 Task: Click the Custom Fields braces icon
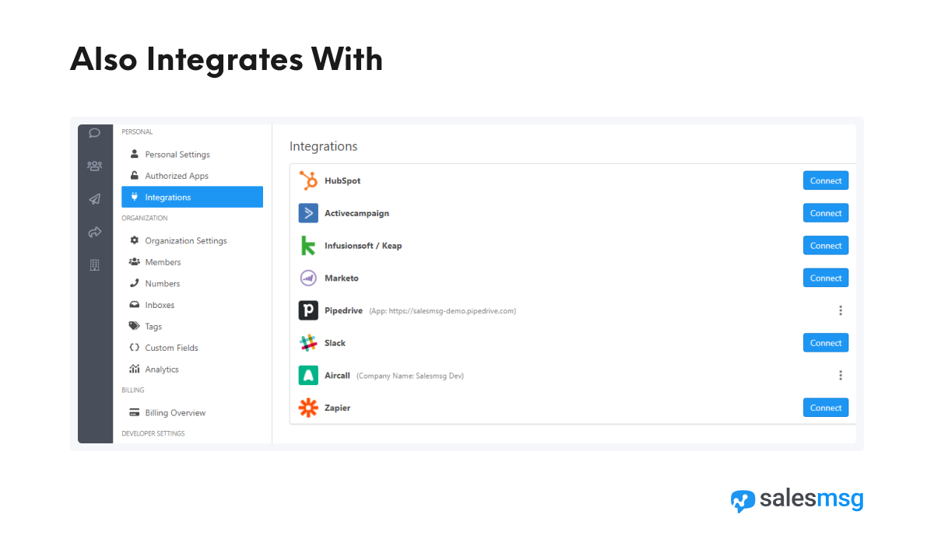(134, 348)
